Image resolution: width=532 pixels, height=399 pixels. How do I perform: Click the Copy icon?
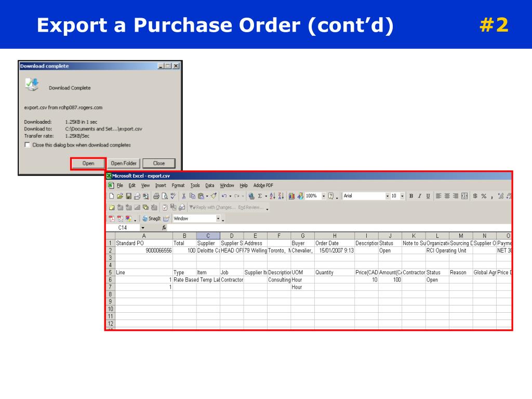pos(192,196)
